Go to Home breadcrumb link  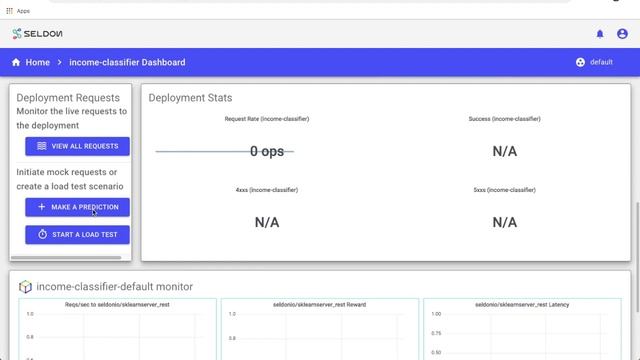38,62
